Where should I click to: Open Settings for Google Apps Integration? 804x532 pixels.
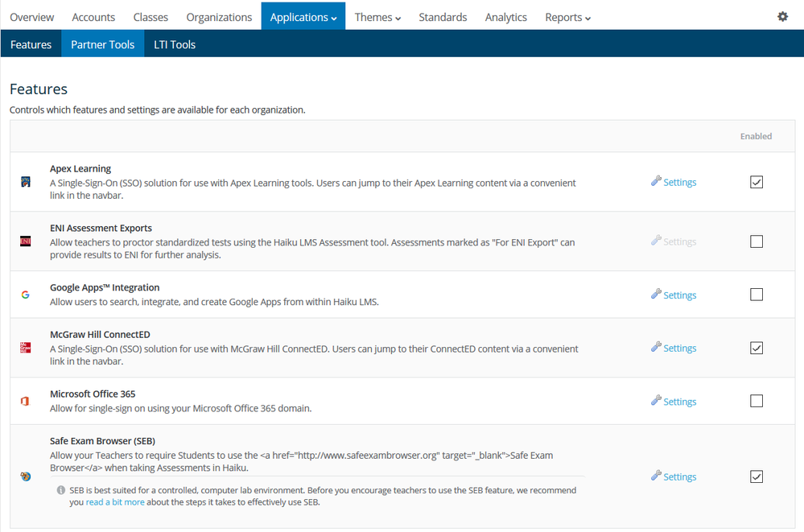[x=679, y=295]
